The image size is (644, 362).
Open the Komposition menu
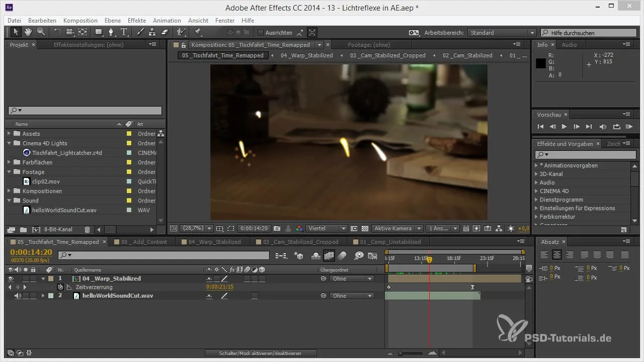80,21
